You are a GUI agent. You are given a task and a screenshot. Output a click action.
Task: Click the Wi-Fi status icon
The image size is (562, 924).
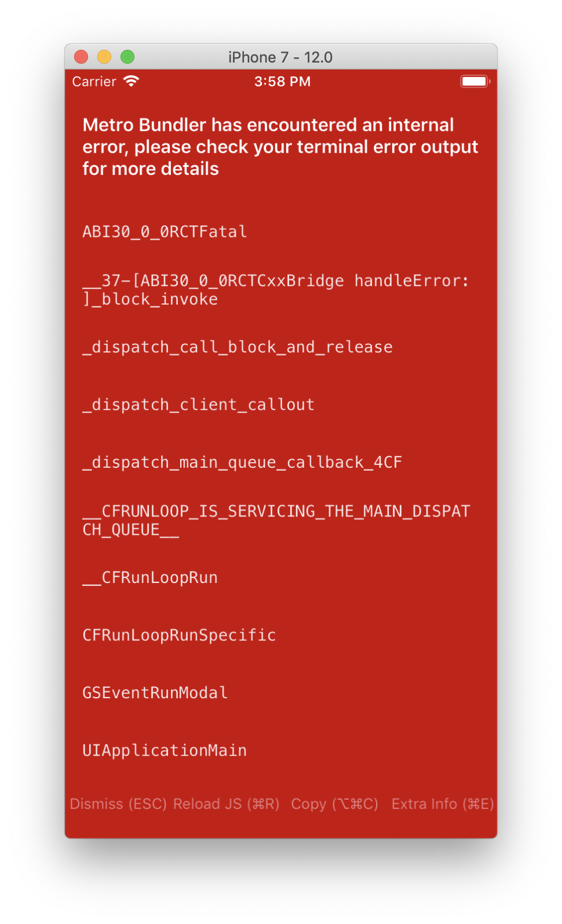132,81
